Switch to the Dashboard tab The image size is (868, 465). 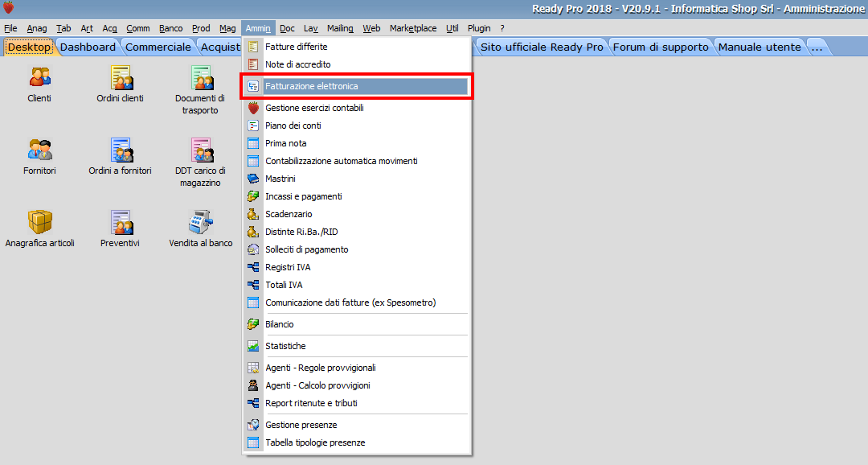click(88, 47)
